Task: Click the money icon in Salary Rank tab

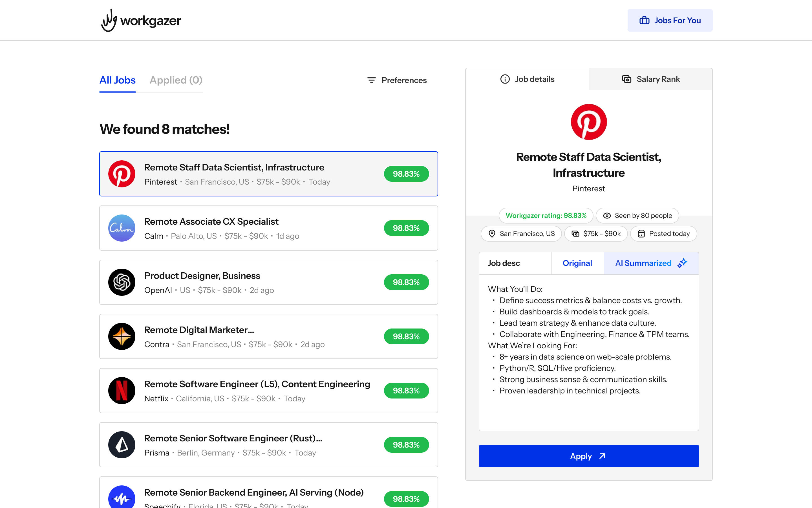Action: point(626,79)
